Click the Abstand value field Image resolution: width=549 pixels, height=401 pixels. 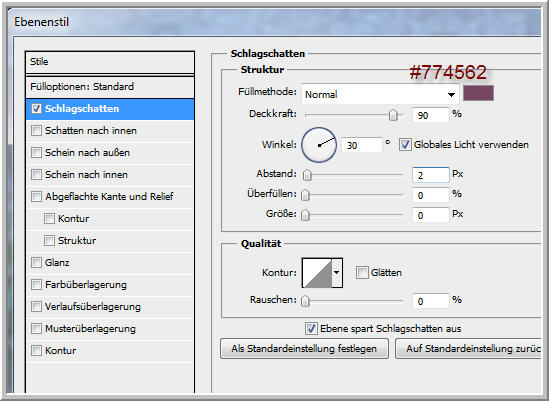(430, 175)
